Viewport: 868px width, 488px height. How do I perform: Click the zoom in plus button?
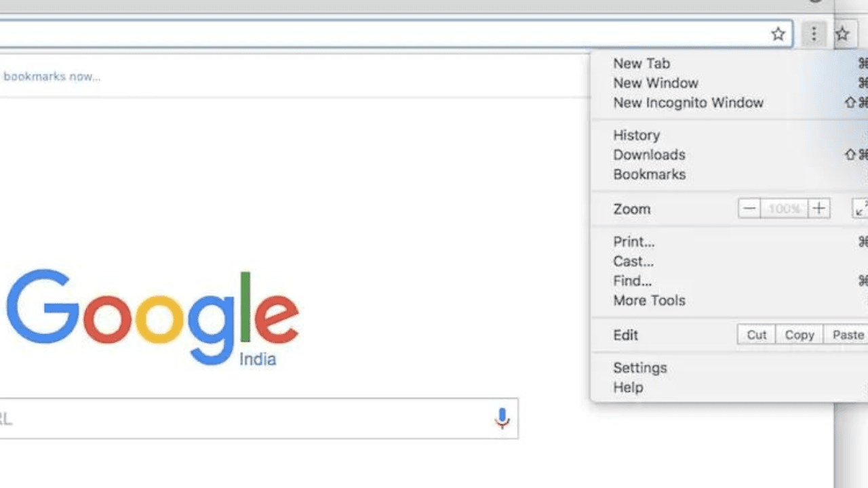818,209
